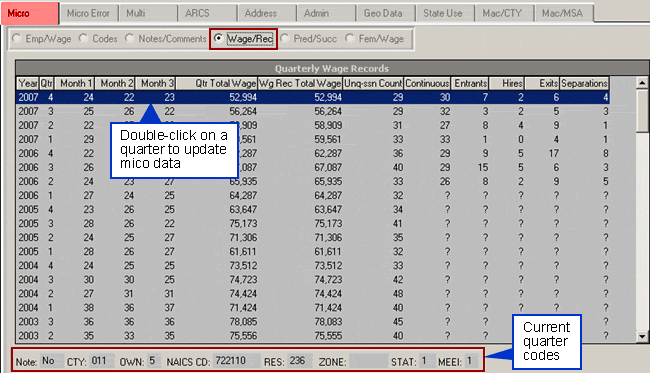This screenshot has height=373, width=650.
Task: Select the row with wage 58,909
Action: click(313, 125)
